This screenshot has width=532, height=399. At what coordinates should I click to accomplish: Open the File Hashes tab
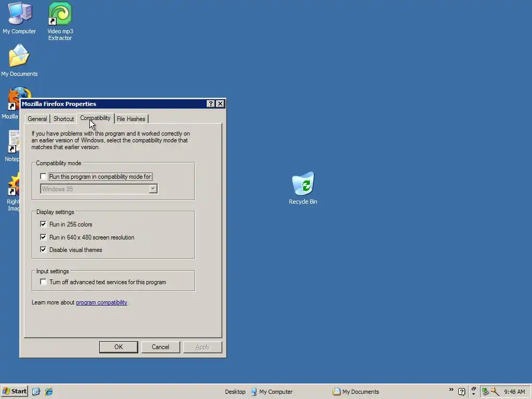(131, 119)
